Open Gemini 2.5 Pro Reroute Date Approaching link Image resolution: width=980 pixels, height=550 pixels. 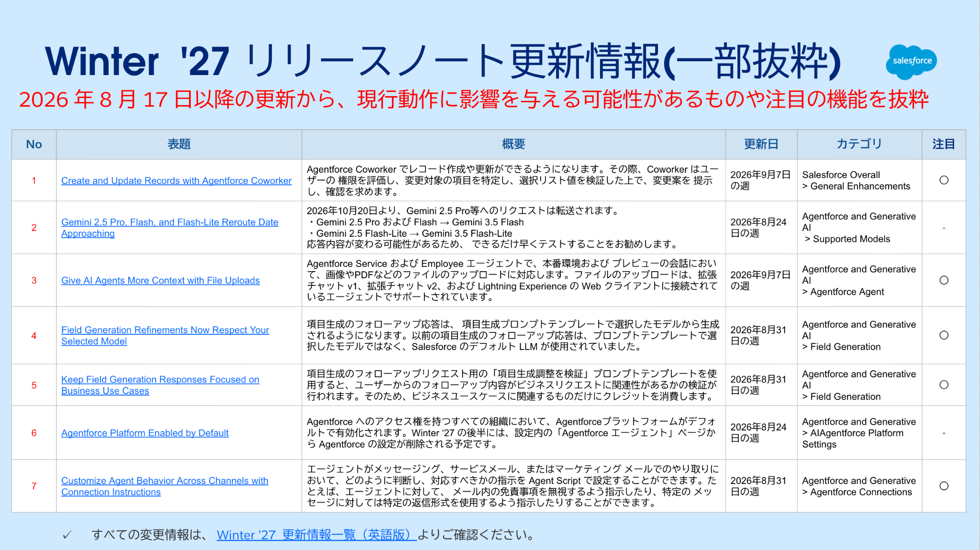tap(169, 228)
